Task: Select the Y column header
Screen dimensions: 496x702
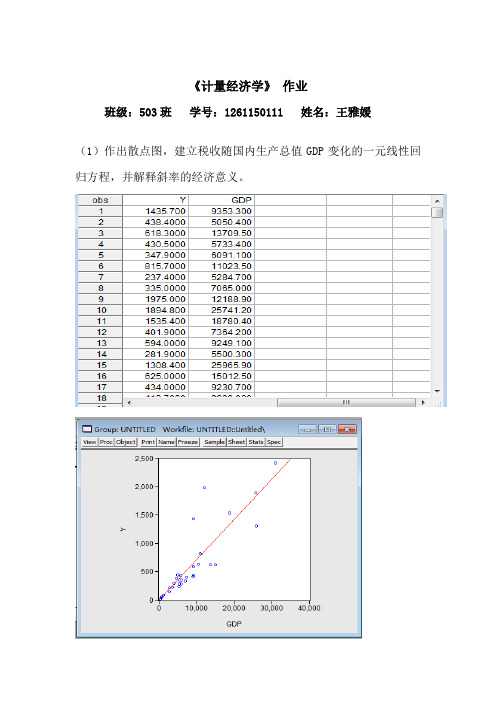Action: (155, 200)
